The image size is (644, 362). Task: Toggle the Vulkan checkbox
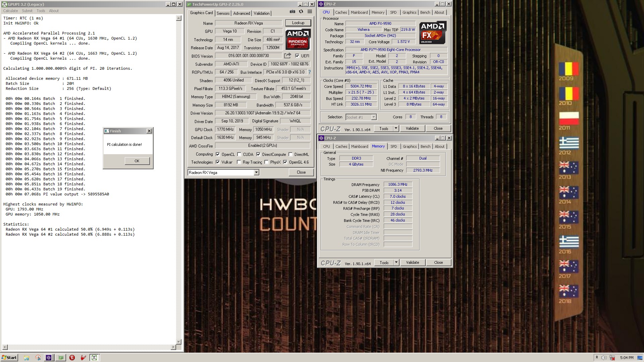218,162
